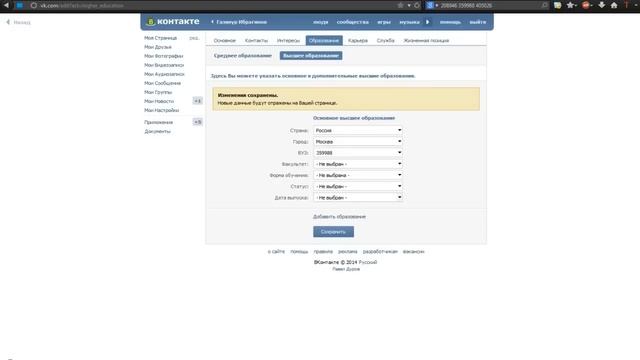Screen dimensions: 640x360
Task: Open the browser downloads arrow
Action: coord(602,5)
